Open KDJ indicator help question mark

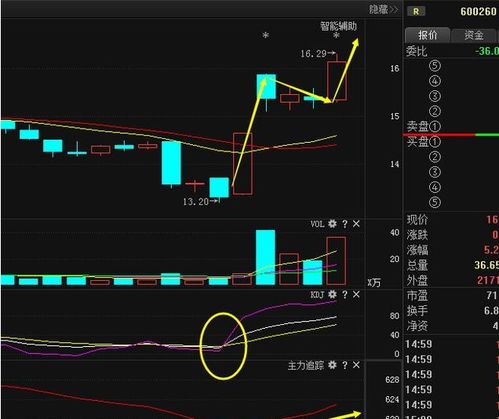(x=345, y=295)
